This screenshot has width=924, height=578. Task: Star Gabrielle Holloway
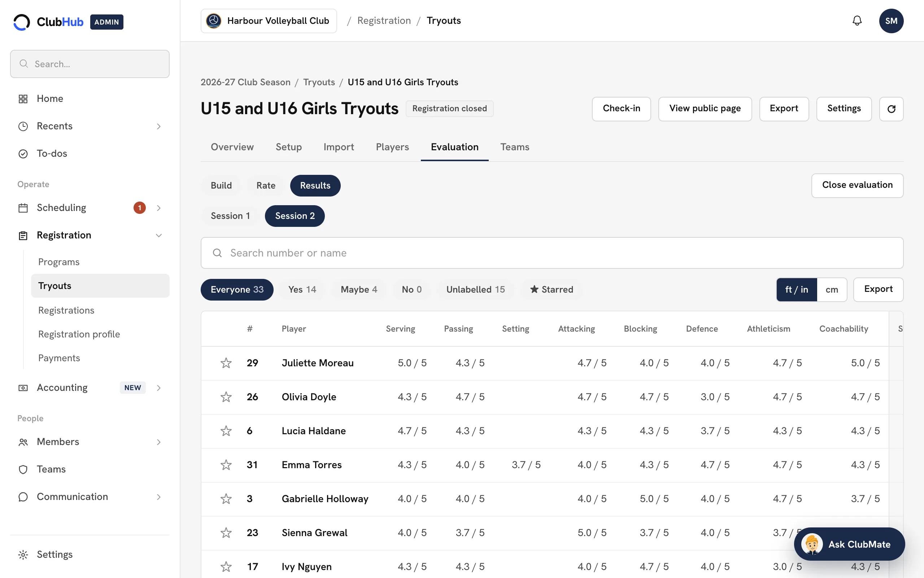[x=226, y=499]
